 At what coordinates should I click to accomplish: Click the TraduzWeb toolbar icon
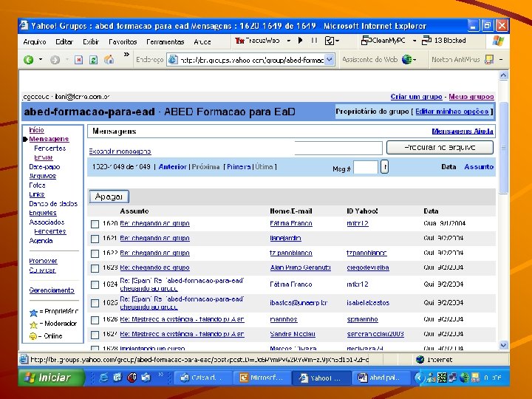tap(239, 41)
